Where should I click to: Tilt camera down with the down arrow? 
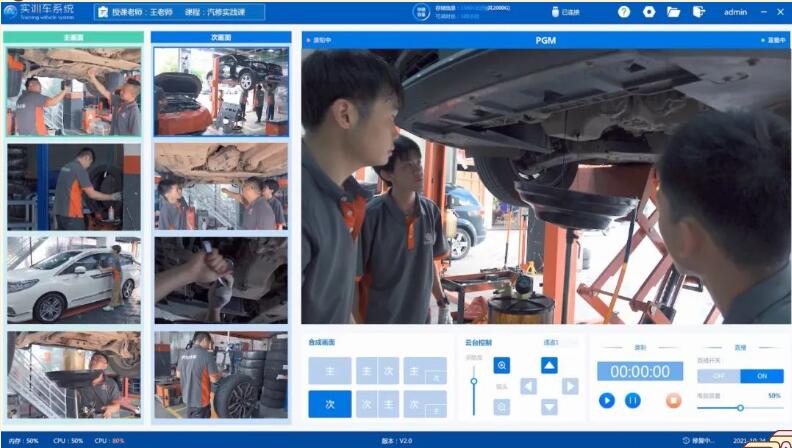click(x=549, y=406)
